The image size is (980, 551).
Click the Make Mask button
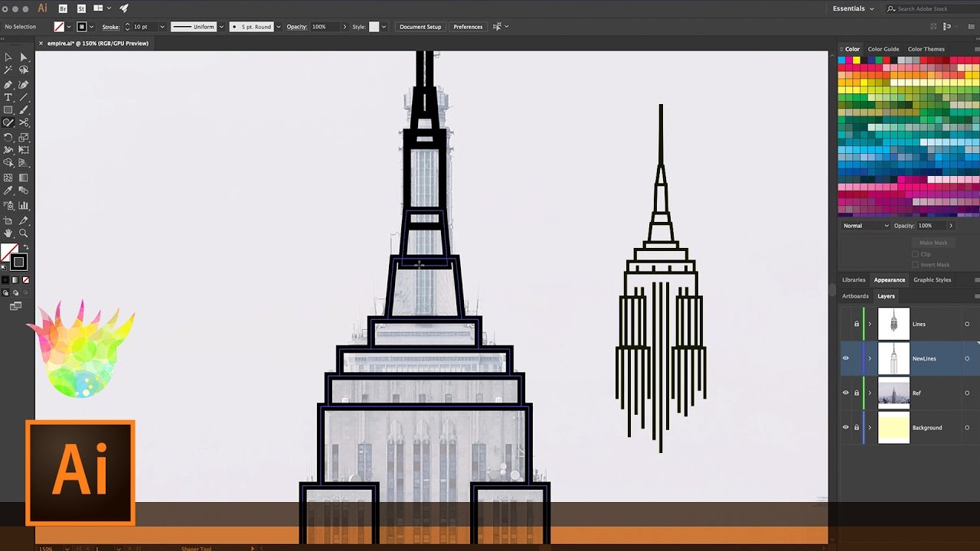933,243
